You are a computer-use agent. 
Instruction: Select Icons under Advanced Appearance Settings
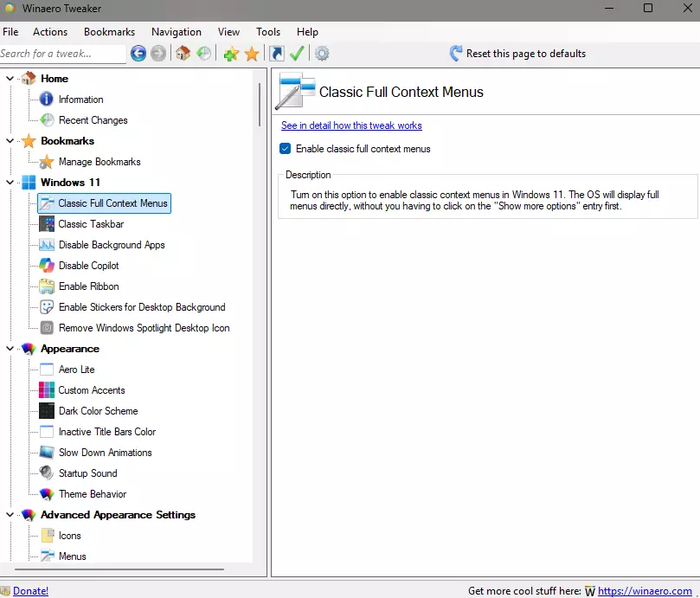point(69,536)
